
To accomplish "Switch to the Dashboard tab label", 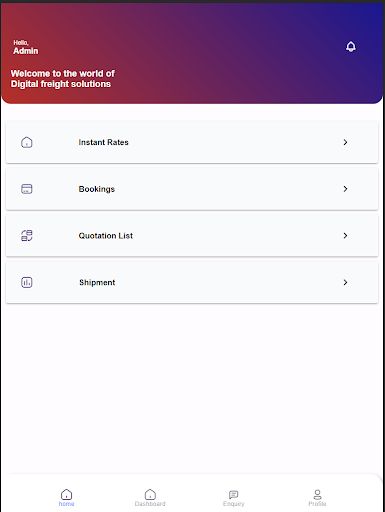I will [x=150, y=504].
